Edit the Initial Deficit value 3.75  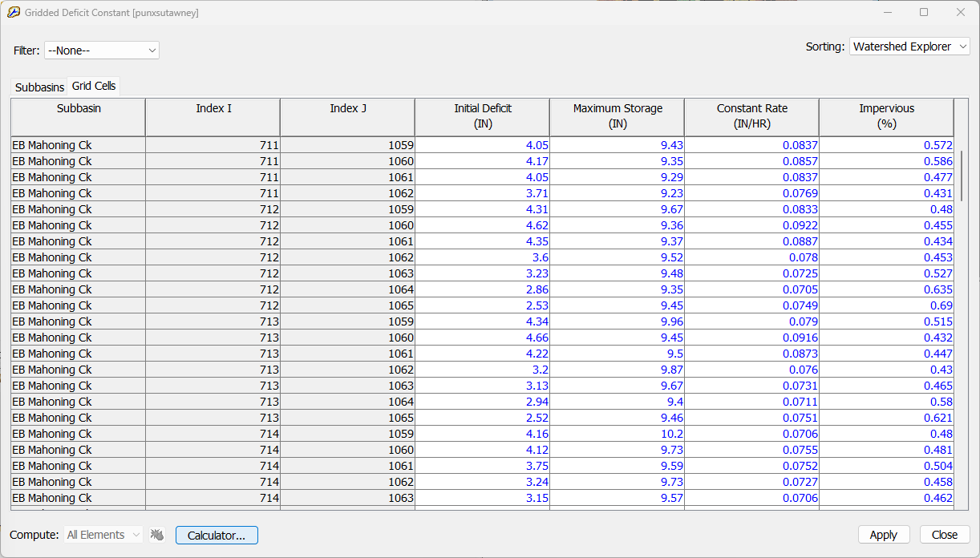(483, 466)
